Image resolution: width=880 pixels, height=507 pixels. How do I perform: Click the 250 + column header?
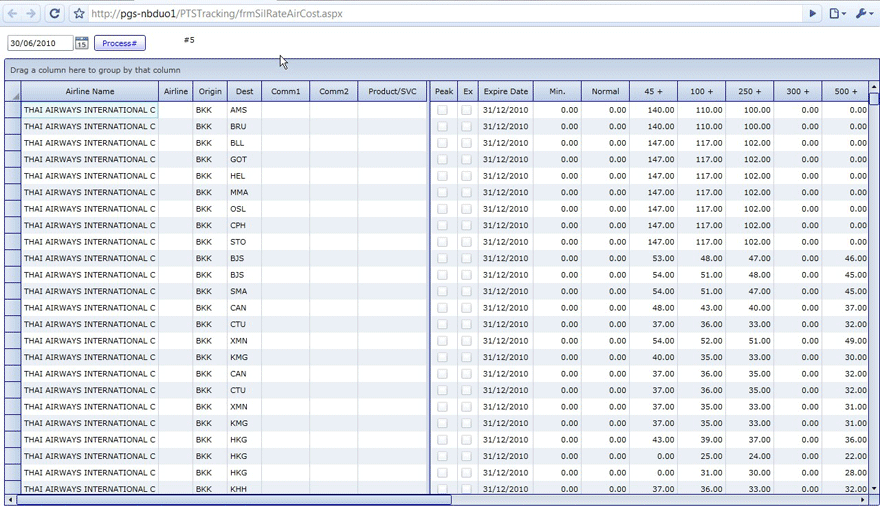point(749,91)
